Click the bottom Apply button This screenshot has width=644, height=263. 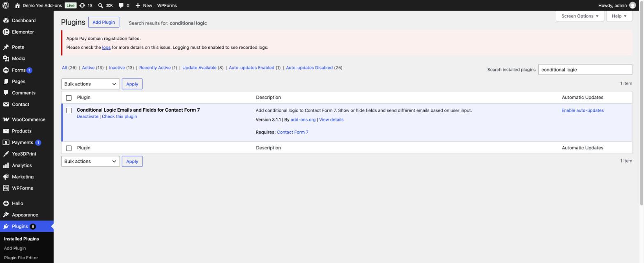132,162
